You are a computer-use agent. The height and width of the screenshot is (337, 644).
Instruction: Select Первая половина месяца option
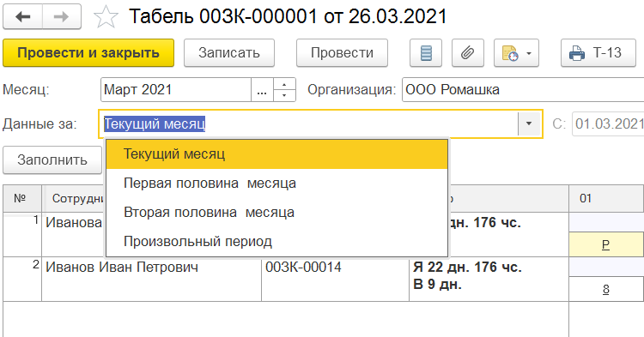[276, 183]
